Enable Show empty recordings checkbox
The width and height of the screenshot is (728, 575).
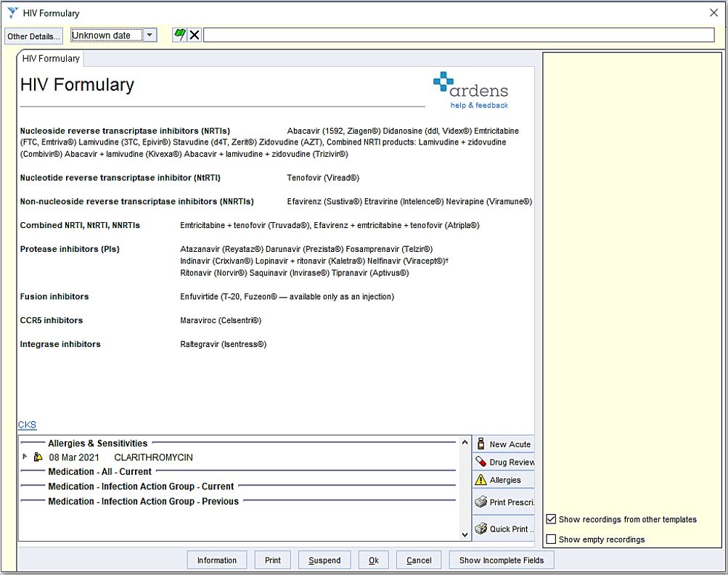[x=551, y=539]
